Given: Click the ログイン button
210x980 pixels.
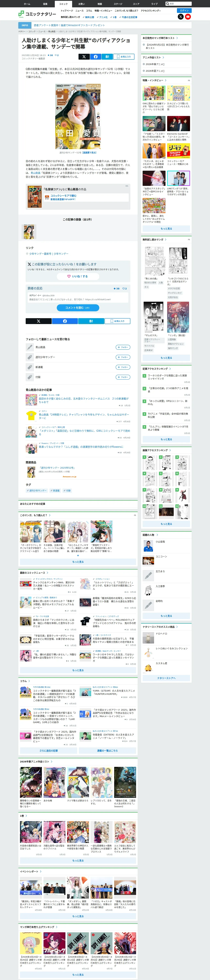Looking at the screenshot, I should 184,11.
